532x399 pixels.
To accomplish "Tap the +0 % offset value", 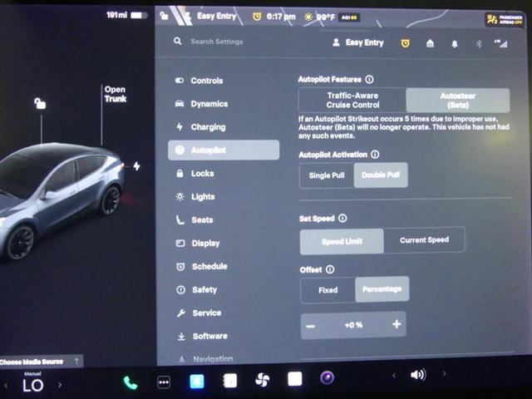I will click(353, 325).
